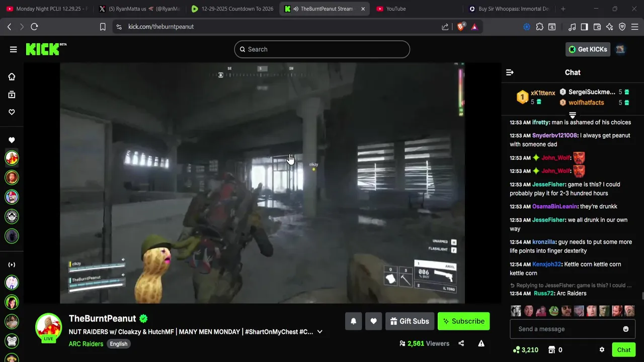The width and height of the screenshot is (644, 362).
Task: Click the stream video player
Action: (262, 183)
